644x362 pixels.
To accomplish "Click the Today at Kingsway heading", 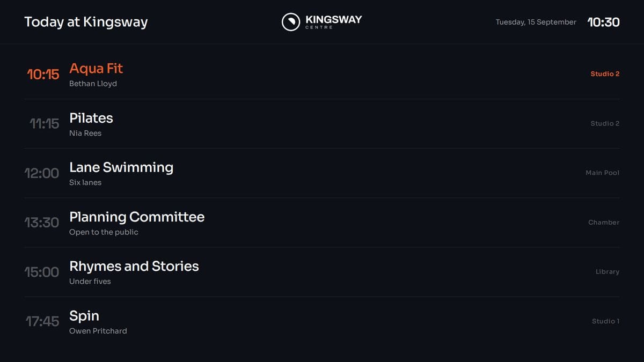I will coord(86,22).
